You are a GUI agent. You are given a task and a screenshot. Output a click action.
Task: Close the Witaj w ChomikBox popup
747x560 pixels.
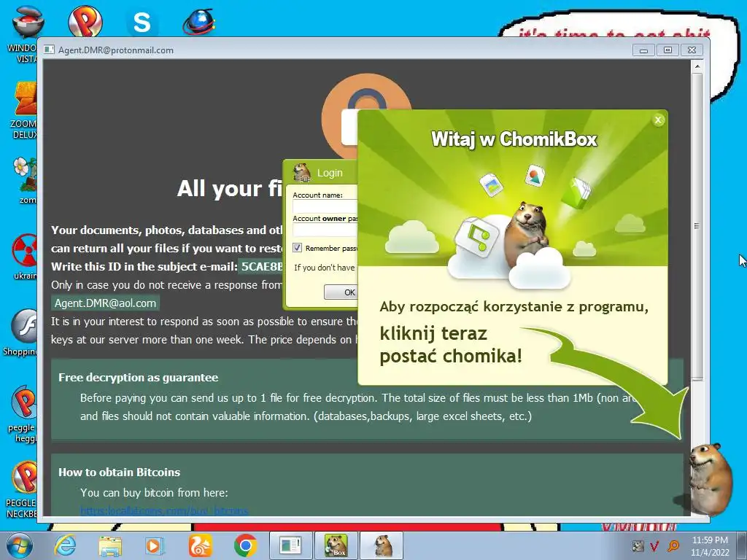pyautogui.click(x=659, y=120)
